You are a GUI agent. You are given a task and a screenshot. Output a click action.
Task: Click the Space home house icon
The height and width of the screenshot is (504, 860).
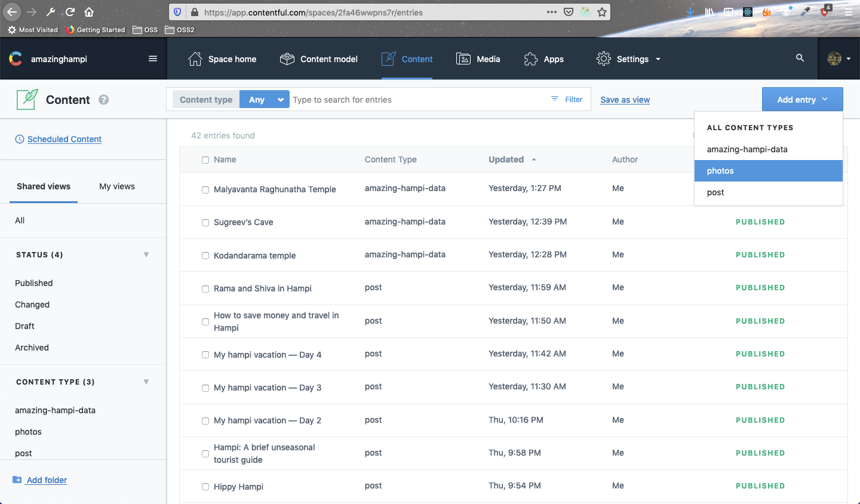click(x=195, y=59)
